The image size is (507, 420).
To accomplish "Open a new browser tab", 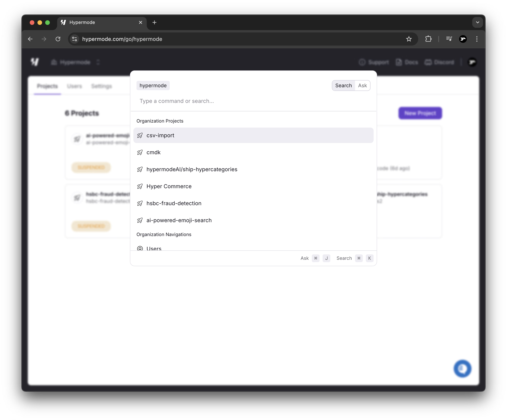I will tap(154, 22).
